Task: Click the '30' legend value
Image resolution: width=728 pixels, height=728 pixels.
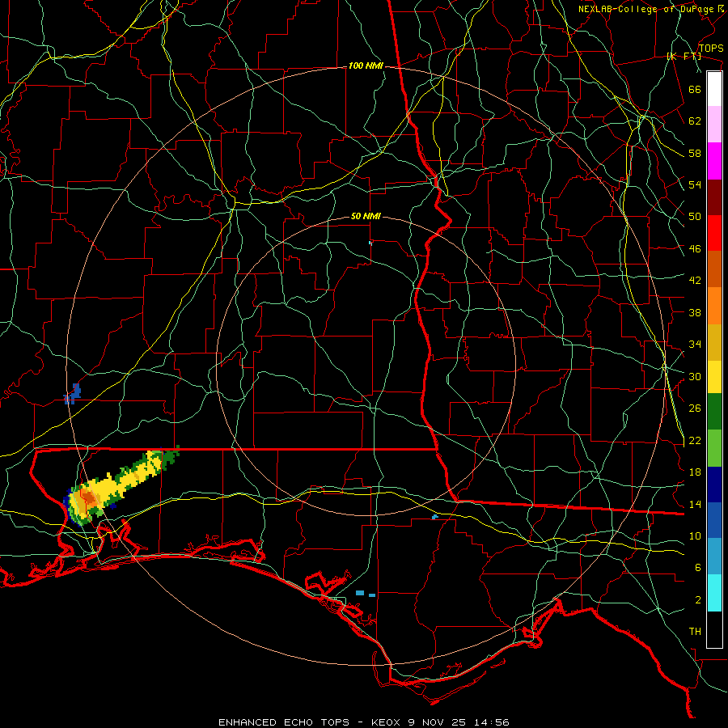Action: pos(695,376)
